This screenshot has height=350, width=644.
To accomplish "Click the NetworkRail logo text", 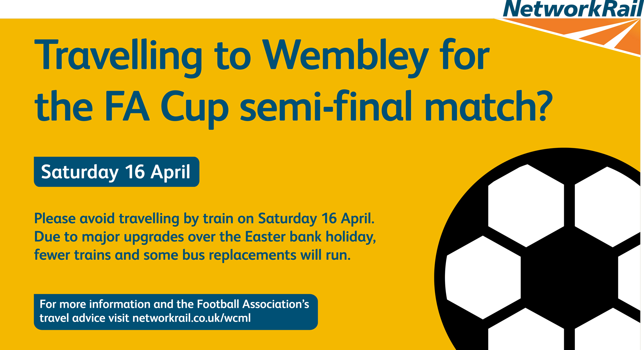I will [x=573, y=9].
